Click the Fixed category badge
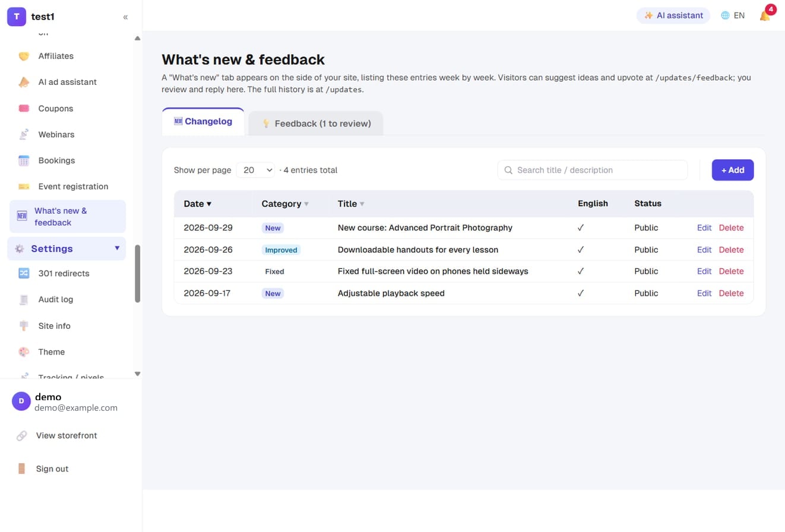 point(274,271)
